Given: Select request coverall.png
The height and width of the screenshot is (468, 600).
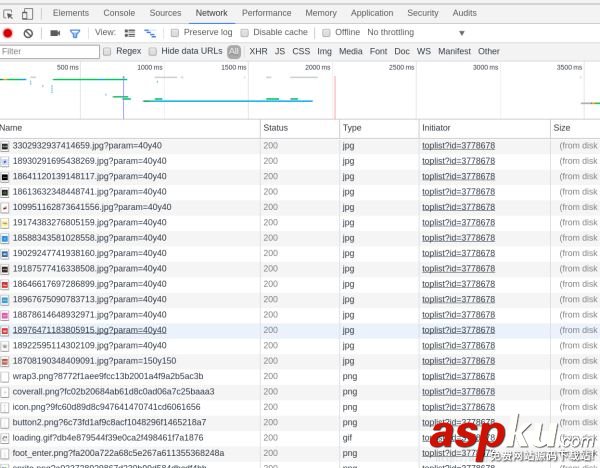Looking at the screenshot, I should click(x=113, y=392).
